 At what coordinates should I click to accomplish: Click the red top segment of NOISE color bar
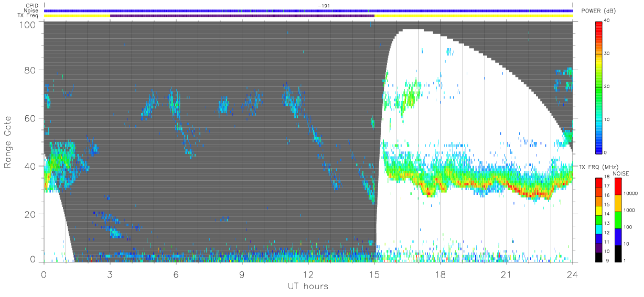click(x=618, y=186)
